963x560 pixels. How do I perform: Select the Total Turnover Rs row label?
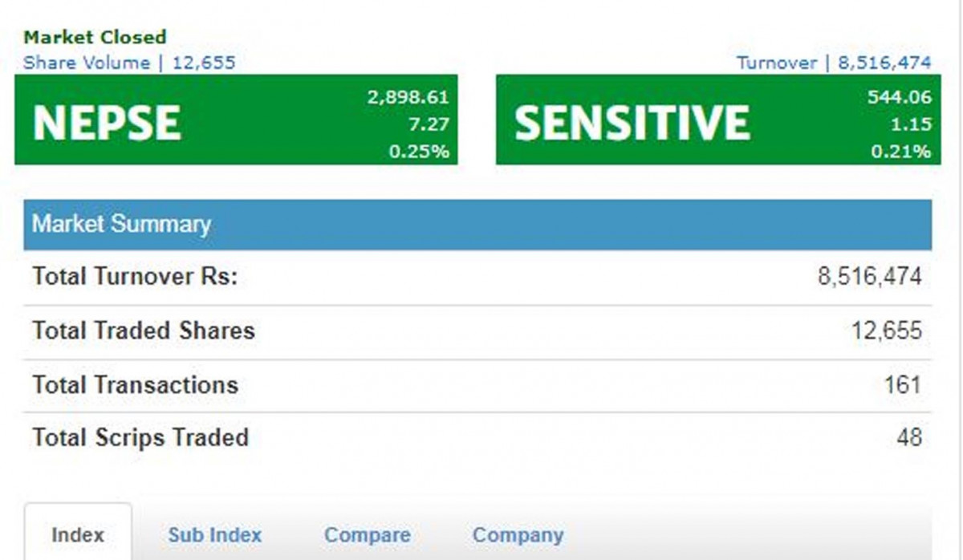coord(135,277)
